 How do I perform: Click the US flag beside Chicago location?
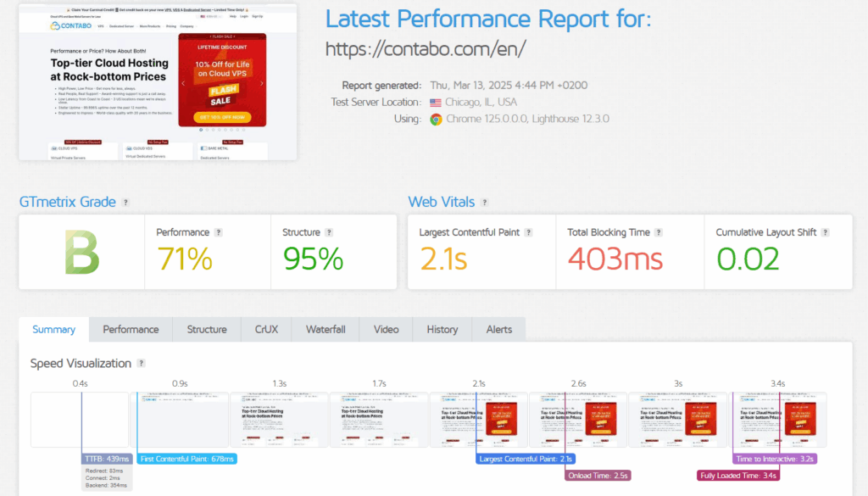tap(434, 103)
